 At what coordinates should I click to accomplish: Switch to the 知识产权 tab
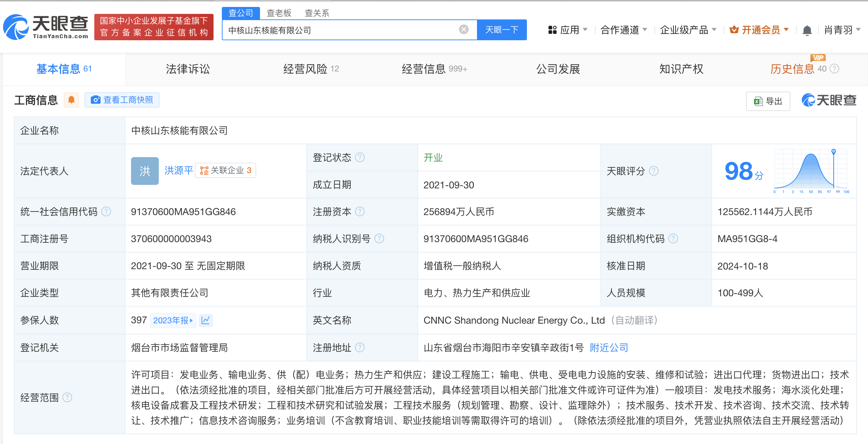tap(680, 69)
